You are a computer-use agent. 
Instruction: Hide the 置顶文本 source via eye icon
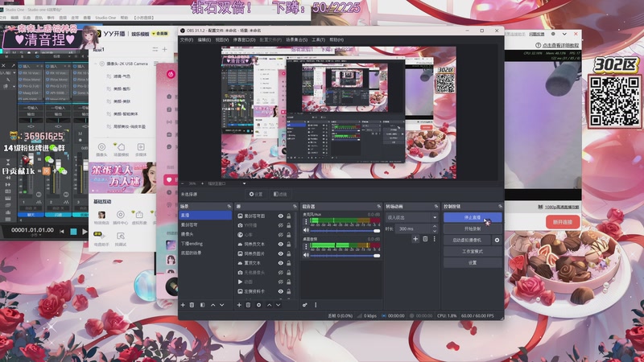click(x=280, y=263)
